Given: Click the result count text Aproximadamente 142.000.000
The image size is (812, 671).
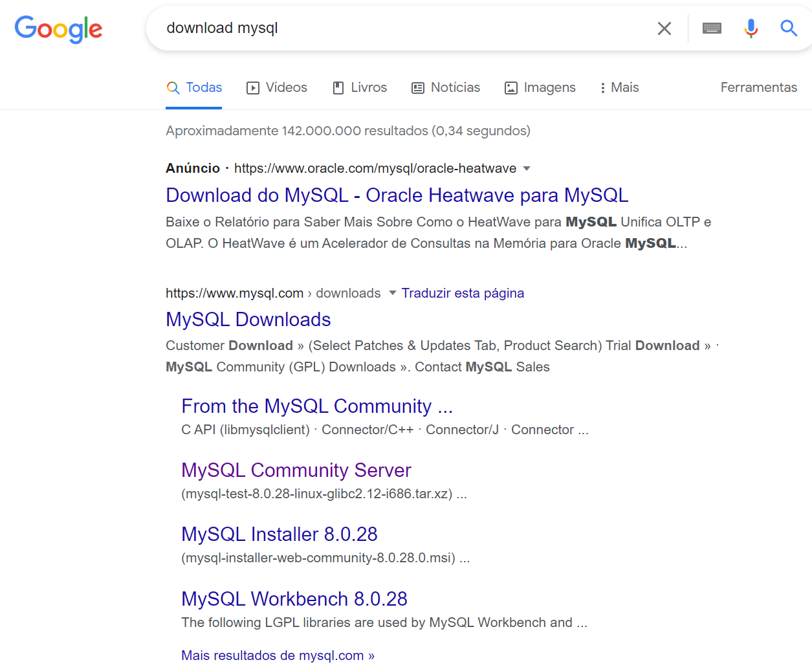Looking at the screenshot, I should coord(348,131).
